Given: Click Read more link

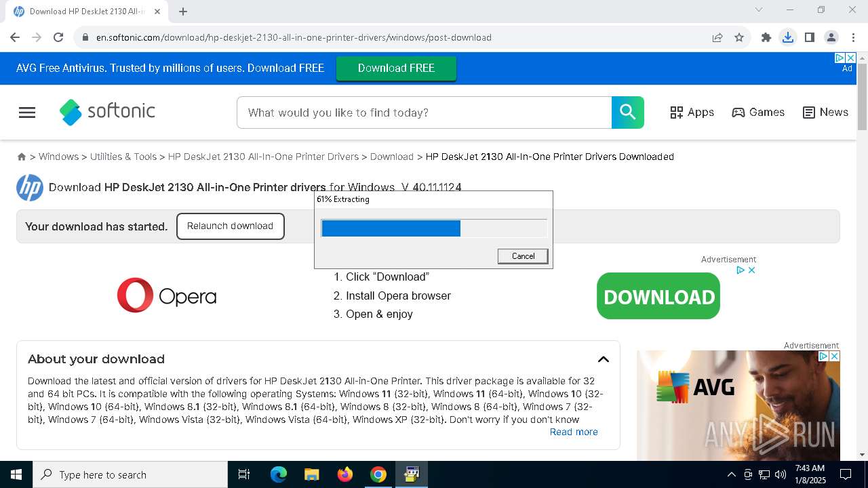Looking at the screenshot, I should click(574, 432).
